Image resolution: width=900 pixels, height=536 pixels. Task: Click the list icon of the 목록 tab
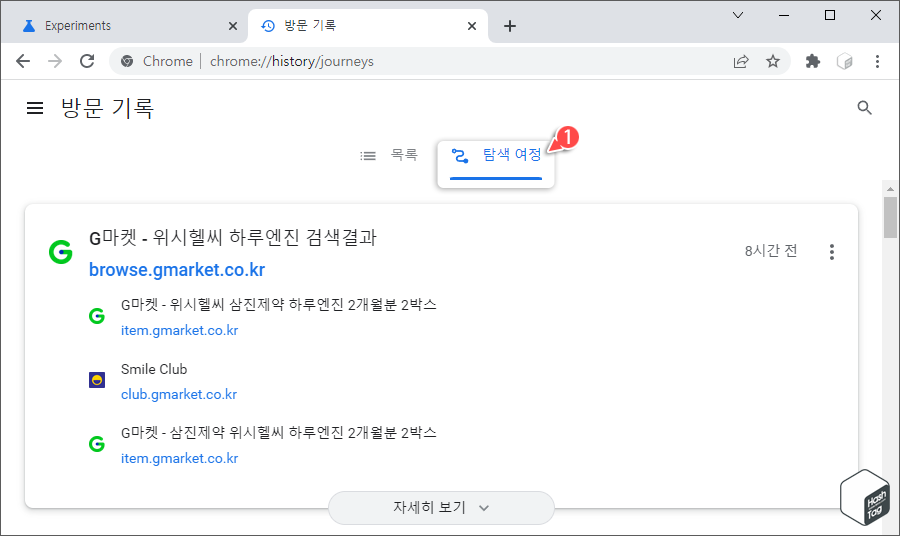(368, 156)
